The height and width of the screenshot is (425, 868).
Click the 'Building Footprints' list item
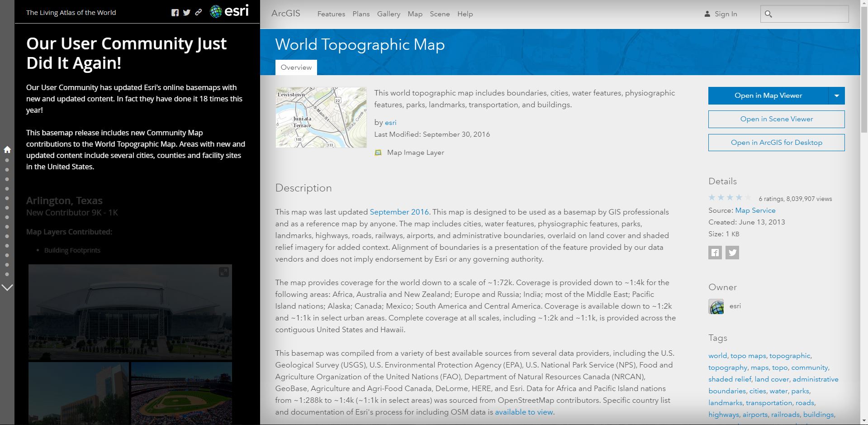pos(72,250)
